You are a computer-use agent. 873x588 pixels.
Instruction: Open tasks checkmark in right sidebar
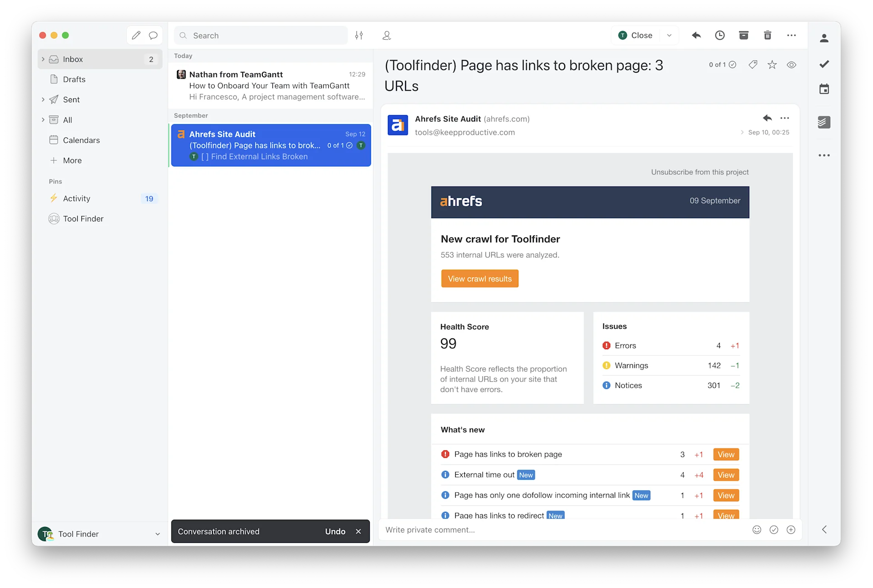coord(824,64)
